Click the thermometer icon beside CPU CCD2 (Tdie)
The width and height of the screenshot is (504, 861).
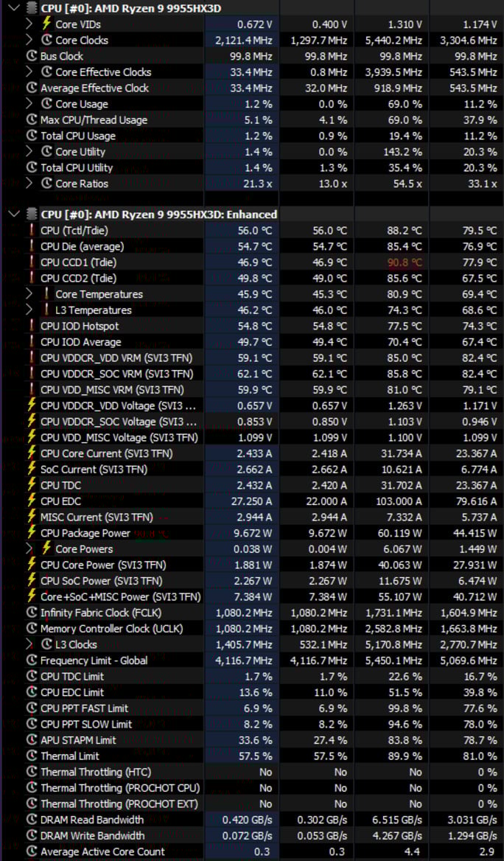pyautogui.click(x=32, y=278)
